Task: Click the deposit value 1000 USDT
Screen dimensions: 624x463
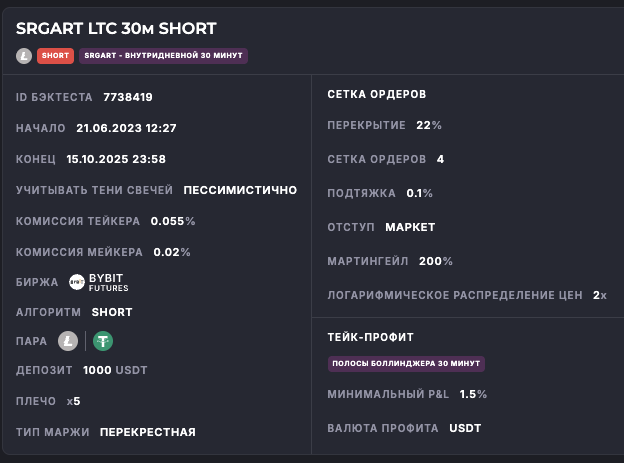Action: point(116,371)
